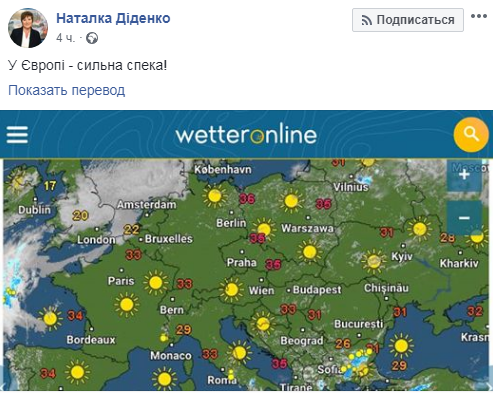Zoom in with the map plus button
The image size is (493, 401).
click(x=464, y=175)
